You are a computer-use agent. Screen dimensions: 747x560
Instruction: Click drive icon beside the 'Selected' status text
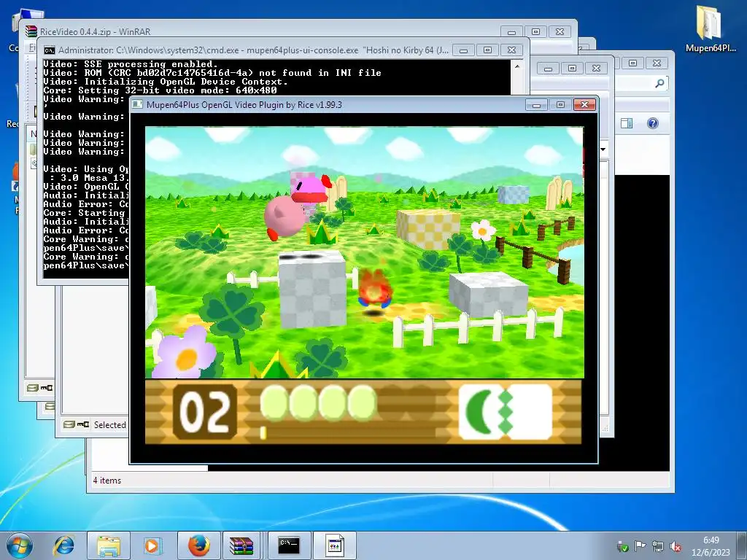click(x=69, y=424)
